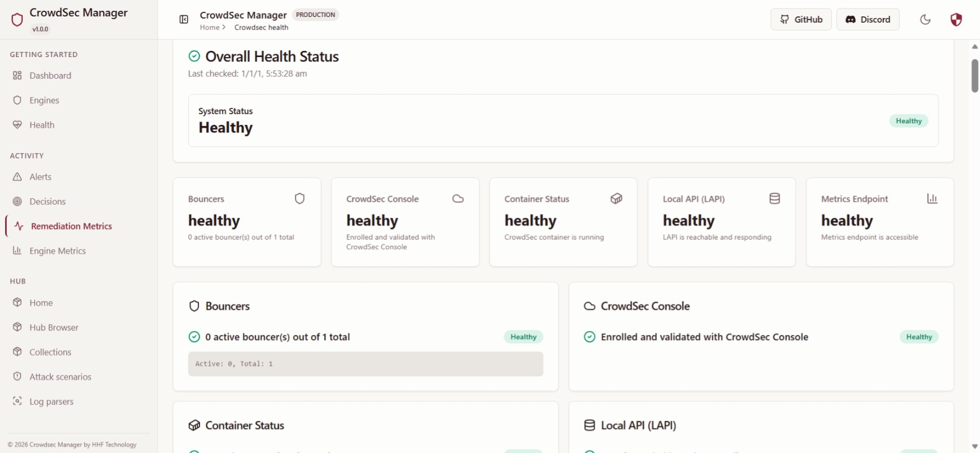Click the Overall Health Status check icon
The width and height of the screenshot is (980, 453).
click(x=194, y=56)
